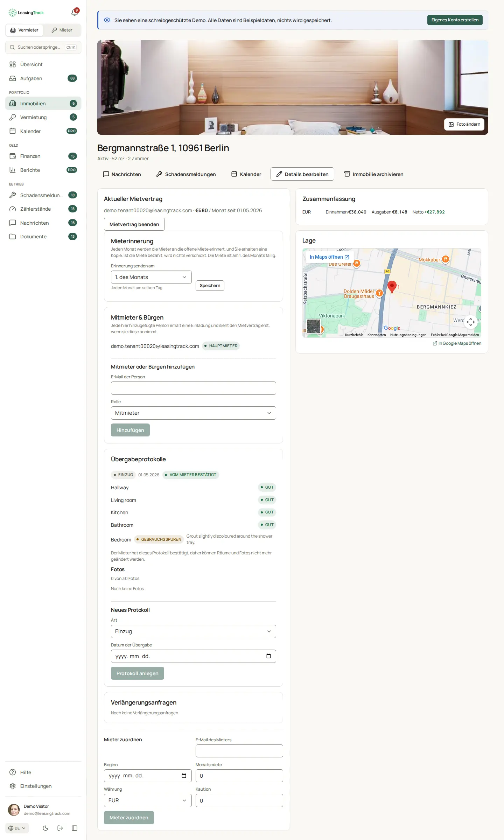Open the calendar picker for Beginn date
504x840 pixels.
tap(184, 776)
